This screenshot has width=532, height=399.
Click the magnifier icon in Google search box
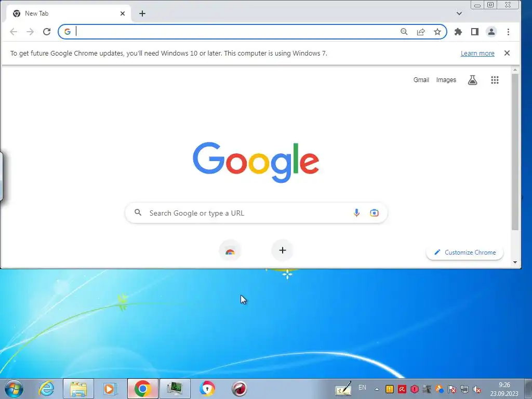click(x=138, y=212)
